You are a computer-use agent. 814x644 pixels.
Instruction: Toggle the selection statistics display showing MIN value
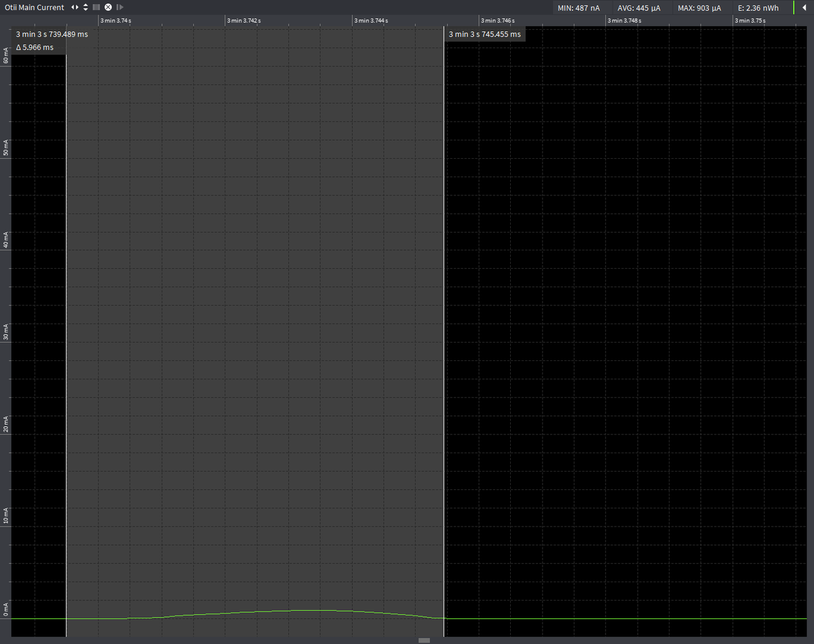tap(579, 7)
